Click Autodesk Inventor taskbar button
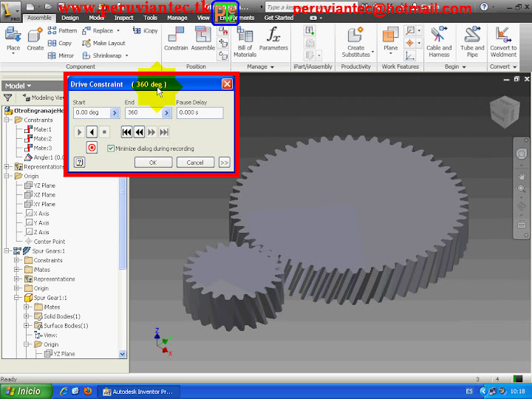This screenshot has height=399, width=532. click(138, 392)
